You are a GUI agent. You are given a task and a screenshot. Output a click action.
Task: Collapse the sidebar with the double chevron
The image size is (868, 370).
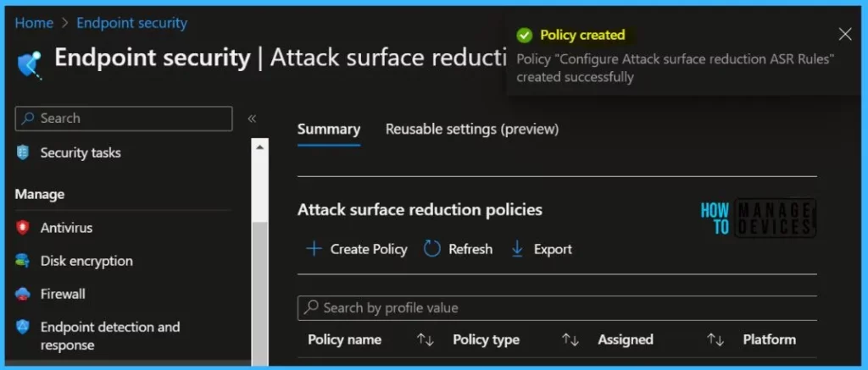pos(252,119)
